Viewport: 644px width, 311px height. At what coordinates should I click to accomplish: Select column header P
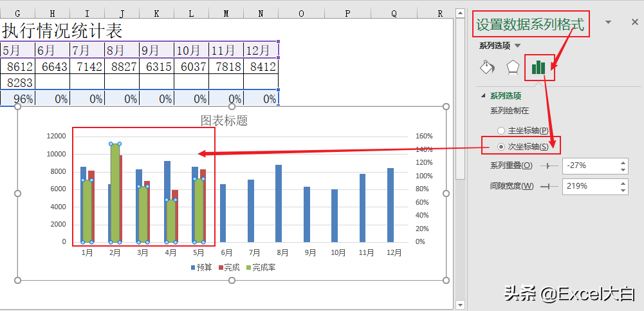tap(347, 14)
